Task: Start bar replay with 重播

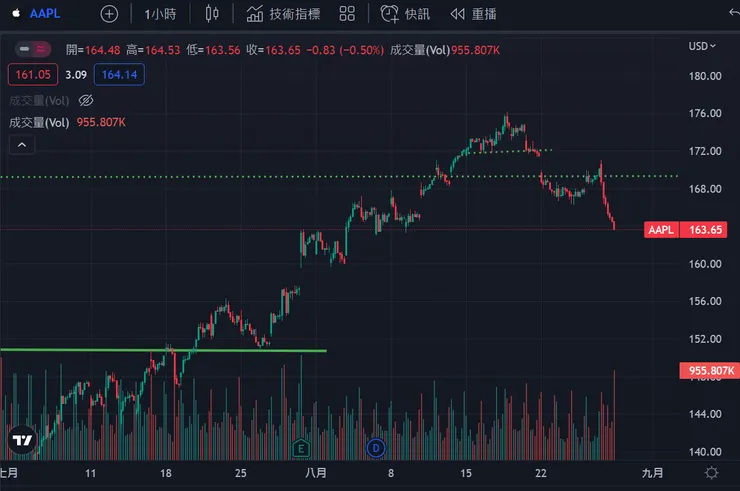Action: (x=473, y=14)
